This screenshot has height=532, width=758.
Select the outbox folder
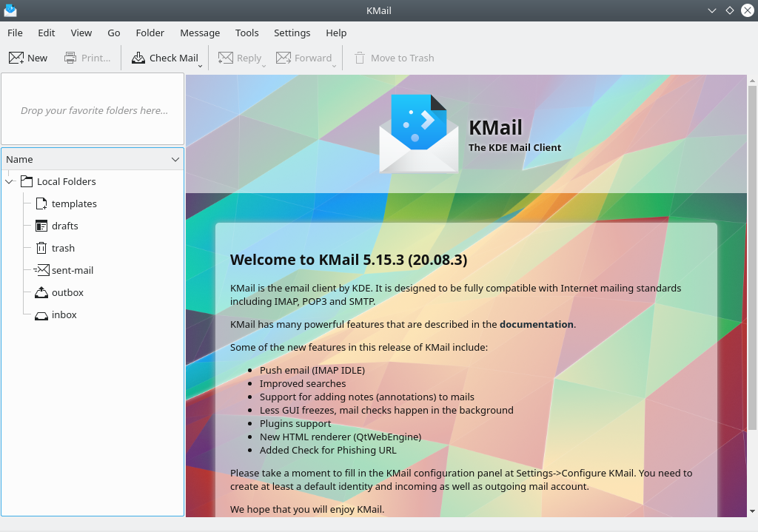tap(67, 292)
